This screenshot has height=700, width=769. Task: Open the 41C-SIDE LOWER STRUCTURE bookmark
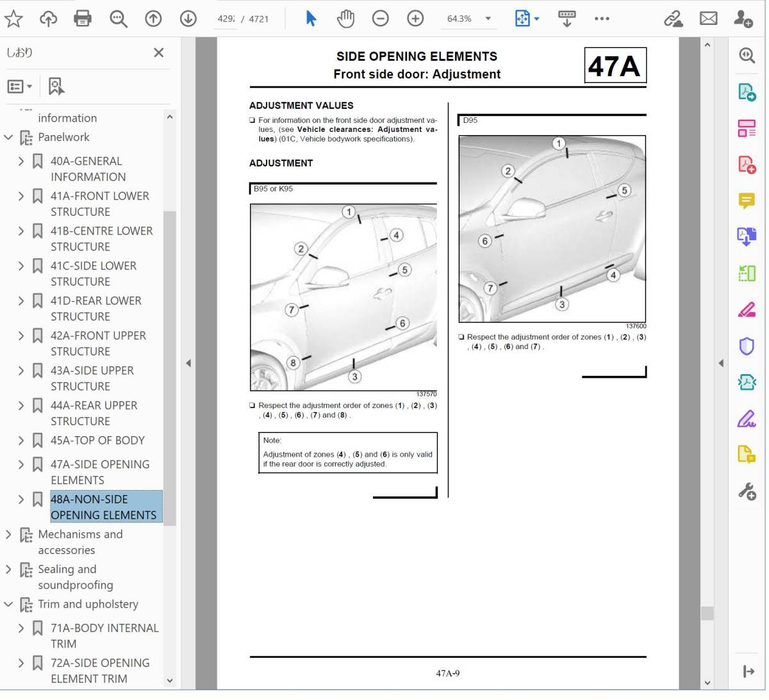click(x=94, y=273)
